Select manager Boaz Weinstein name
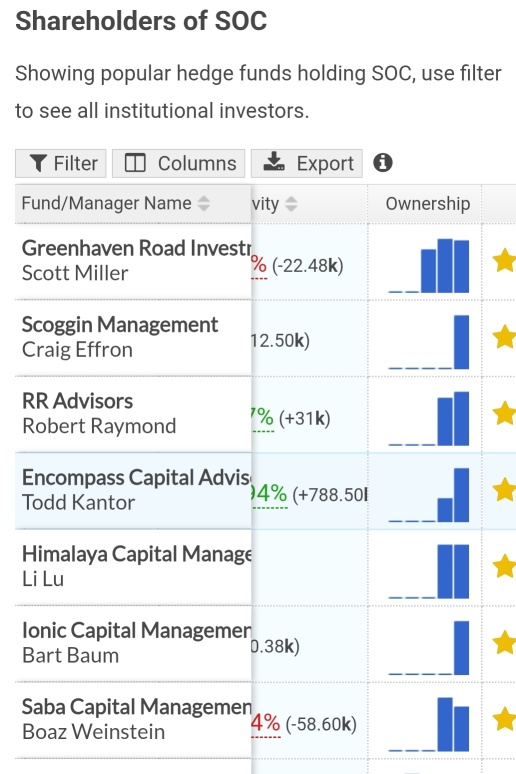The height and width of the screenshot is (774, 516). tap(93, 732)
